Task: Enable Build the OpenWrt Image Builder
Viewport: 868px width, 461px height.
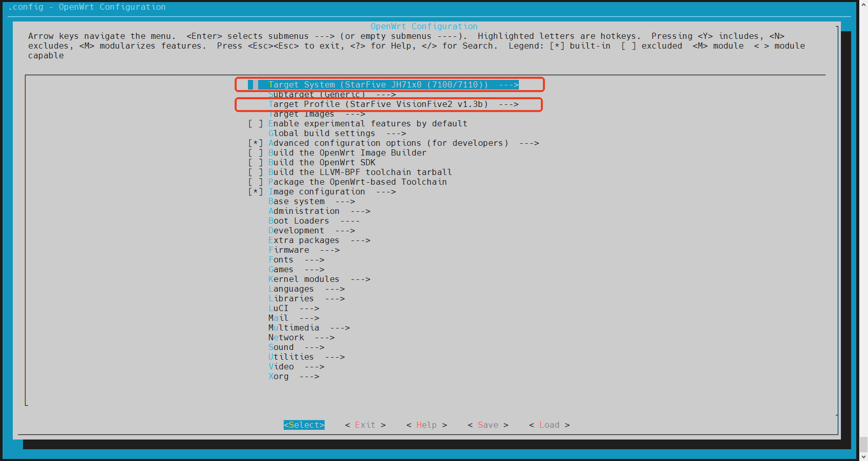Action: pyautogui.click(x=255, y=153)
